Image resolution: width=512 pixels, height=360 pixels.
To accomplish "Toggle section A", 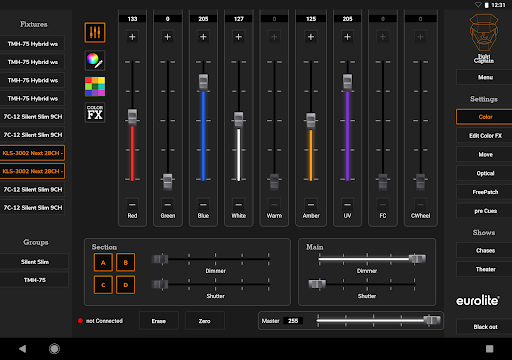I will click(103, 262).
